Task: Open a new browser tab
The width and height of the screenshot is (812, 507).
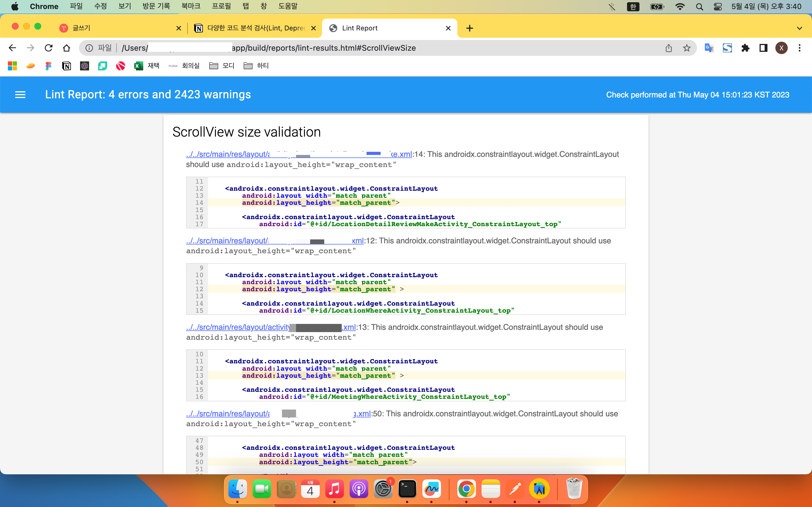Action: 469,28
